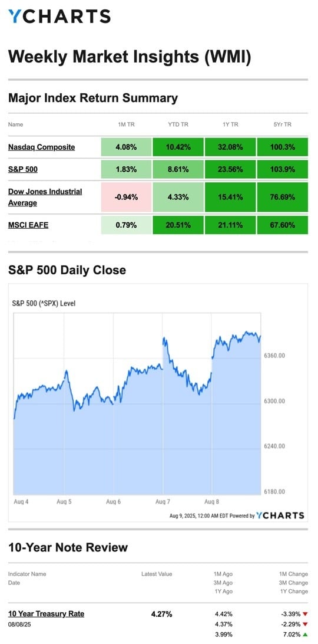Click the Dow Jones -0.94% pink cell

pos(127,197)
